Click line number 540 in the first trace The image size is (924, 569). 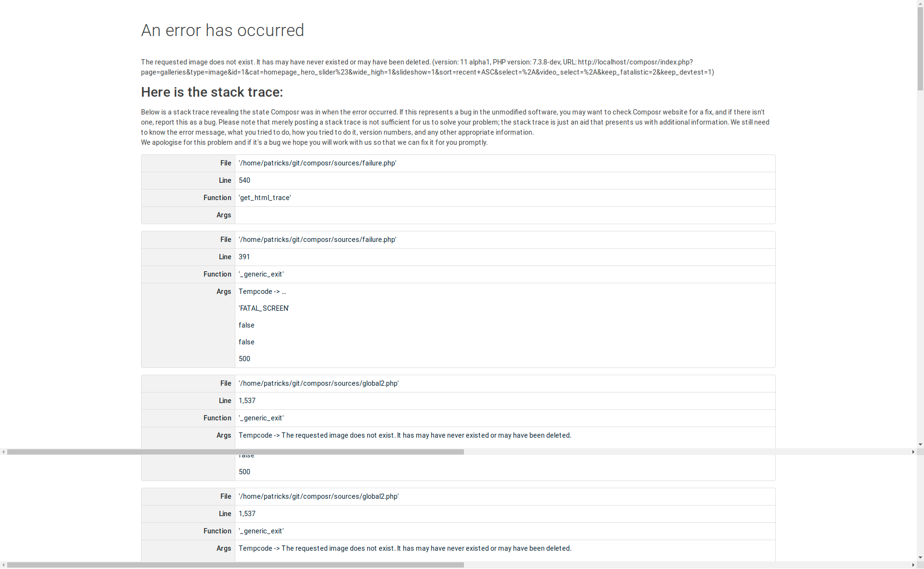244,180
